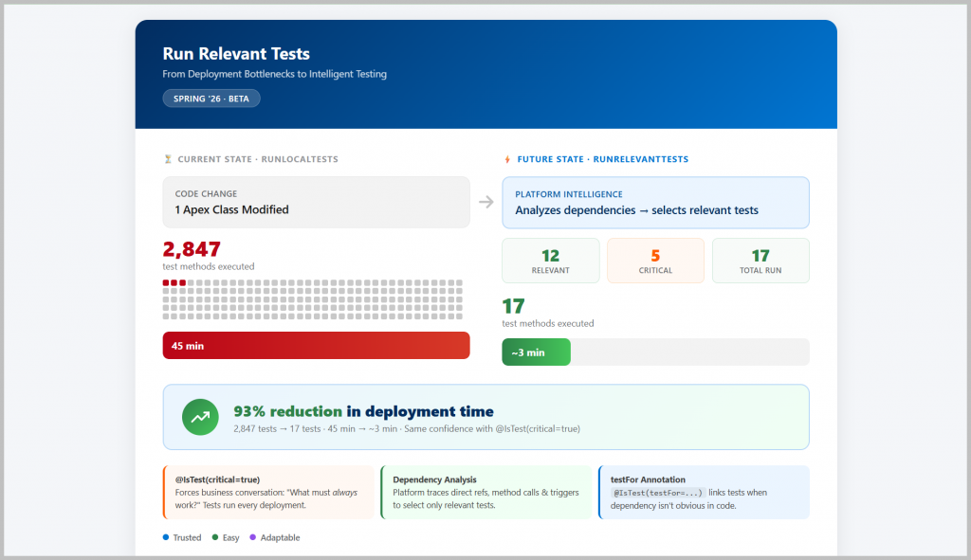This screenshot has width=971, height=560.
Task: Click the hourglass icon beside Current State
Action: click(168, 159)
